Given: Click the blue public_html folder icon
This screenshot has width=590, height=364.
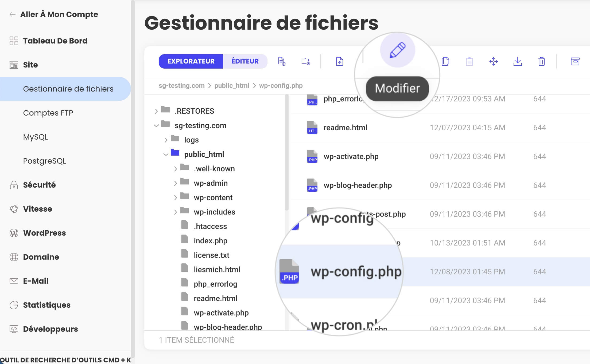Looking at the screenshot, I should pos(175,152).
